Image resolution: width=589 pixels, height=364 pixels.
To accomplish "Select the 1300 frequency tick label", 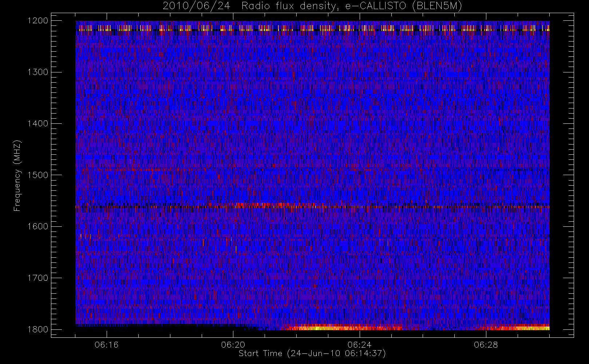I will click(x=38, y=72).
